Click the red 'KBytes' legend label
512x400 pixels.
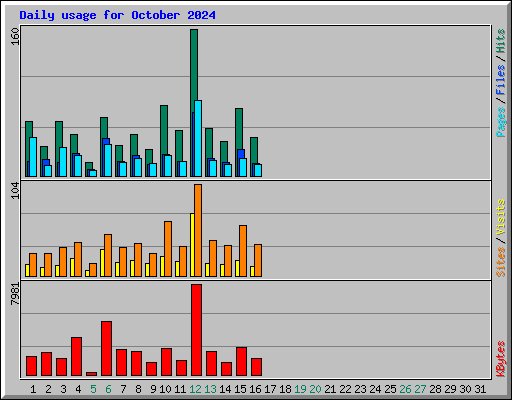point(501,359)
